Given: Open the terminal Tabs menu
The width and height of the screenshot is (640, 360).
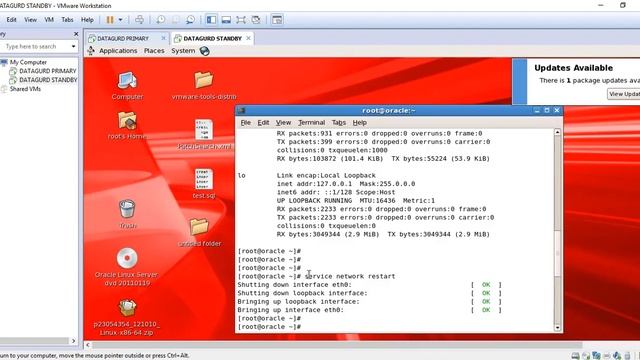Looking at the screenshot, I should tap(339, 122).
